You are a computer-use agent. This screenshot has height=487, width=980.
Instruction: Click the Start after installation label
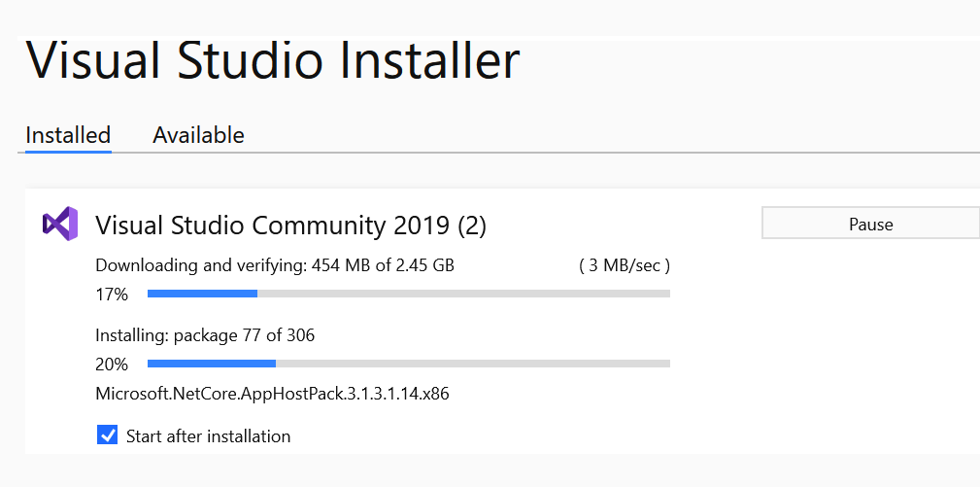tap(208, 436)
